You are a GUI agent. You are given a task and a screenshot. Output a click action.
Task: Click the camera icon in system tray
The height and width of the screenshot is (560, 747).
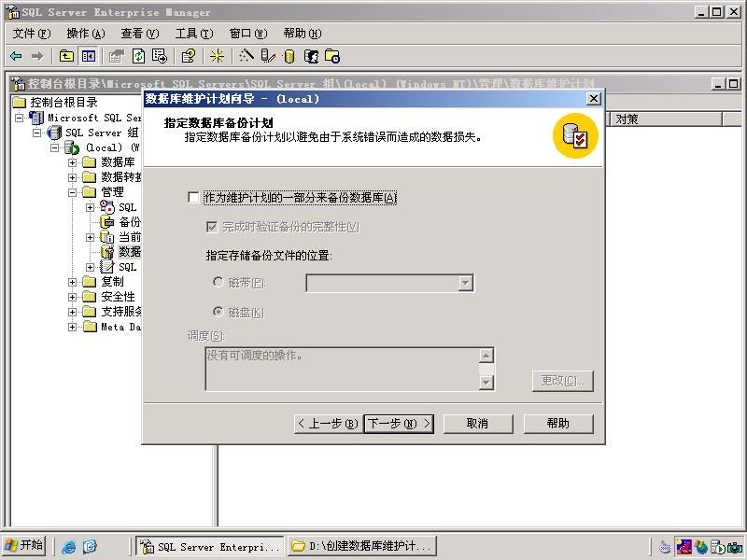click(735, 547)
